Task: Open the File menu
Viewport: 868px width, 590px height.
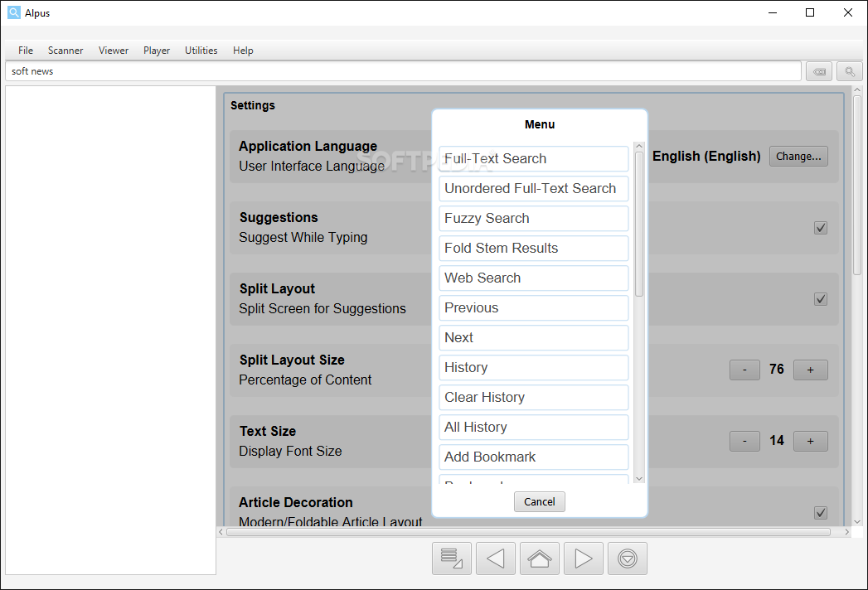Action: click(x=26, y=51)
